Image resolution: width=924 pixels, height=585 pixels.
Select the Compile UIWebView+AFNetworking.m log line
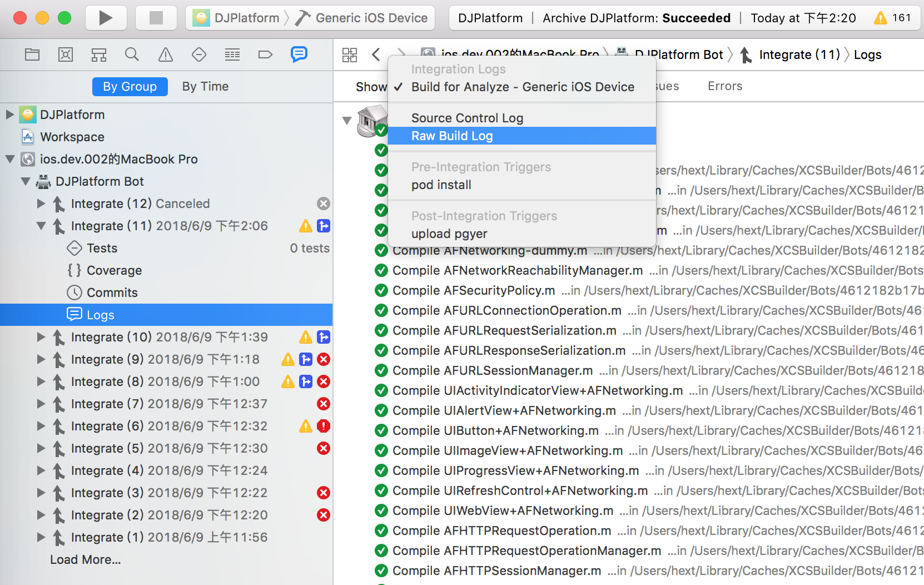tap(649, 510)
